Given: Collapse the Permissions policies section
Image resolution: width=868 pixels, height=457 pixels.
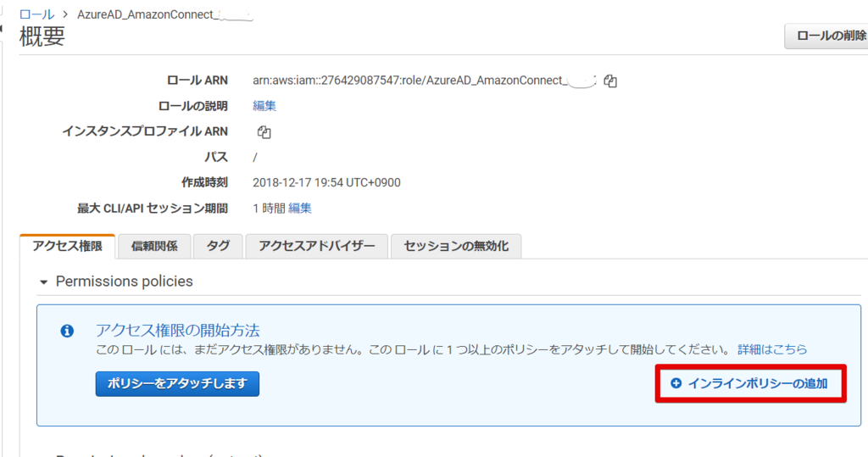Looking at the screenshot, I should pos(44,282).
